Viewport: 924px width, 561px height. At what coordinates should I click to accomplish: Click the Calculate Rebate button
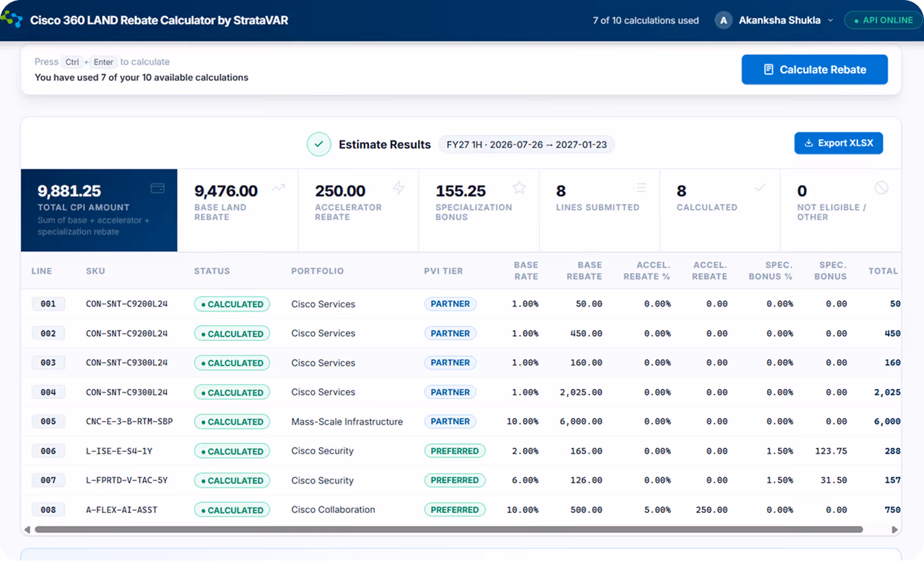tap(814, 69)
